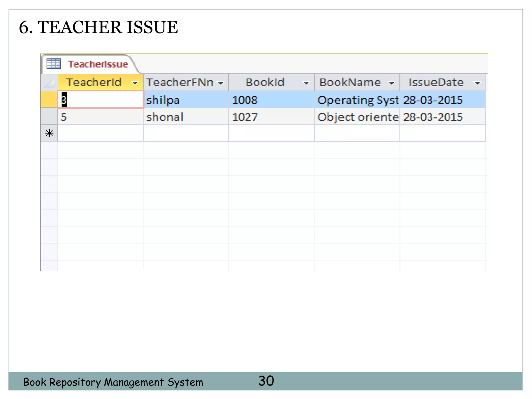The width and height of the screenshot is (532, 399).
Task: Click the cell with name shonal
Action: pos(186,117)
